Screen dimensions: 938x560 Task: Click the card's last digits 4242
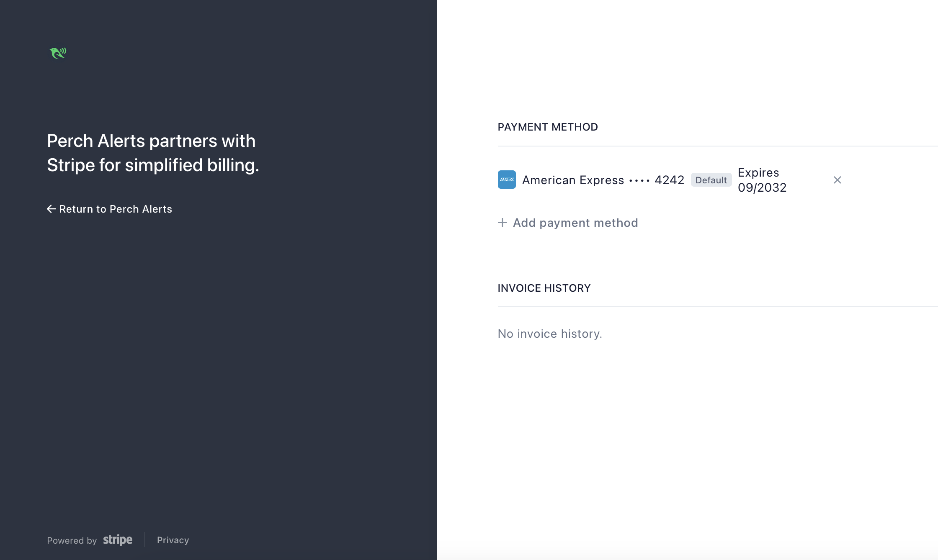(669, 180)
